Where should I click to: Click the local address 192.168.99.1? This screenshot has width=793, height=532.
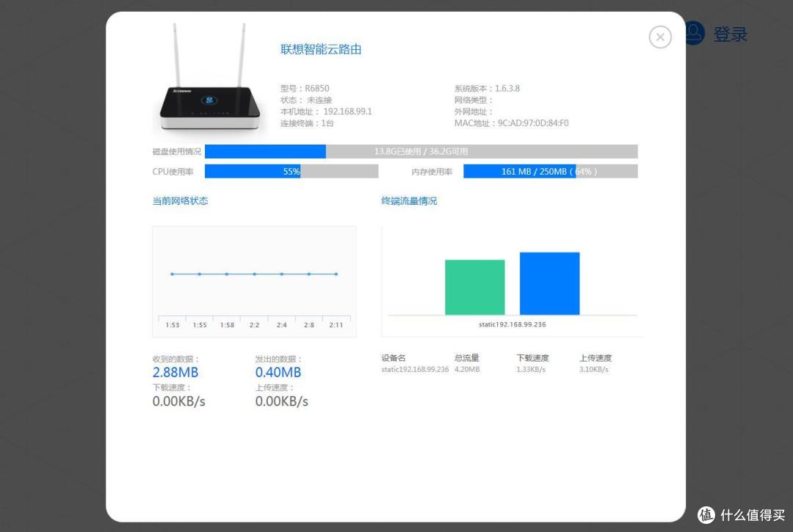tap(347, 111)
